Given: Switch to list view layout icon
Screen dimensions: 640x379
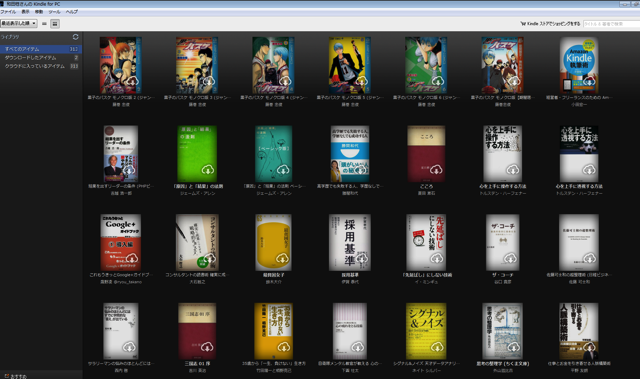Looking at the screenshot, I should point(44,24).
